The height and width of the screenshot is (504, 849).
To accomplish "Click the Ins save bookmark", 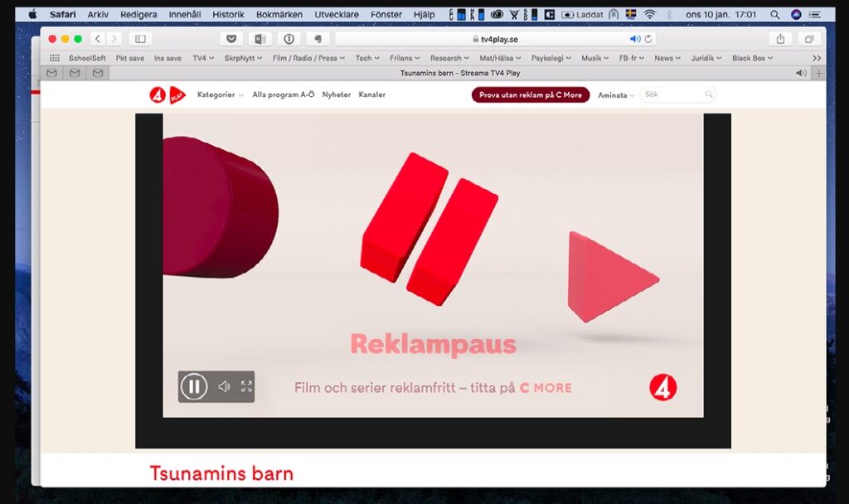I will point(167,58).
